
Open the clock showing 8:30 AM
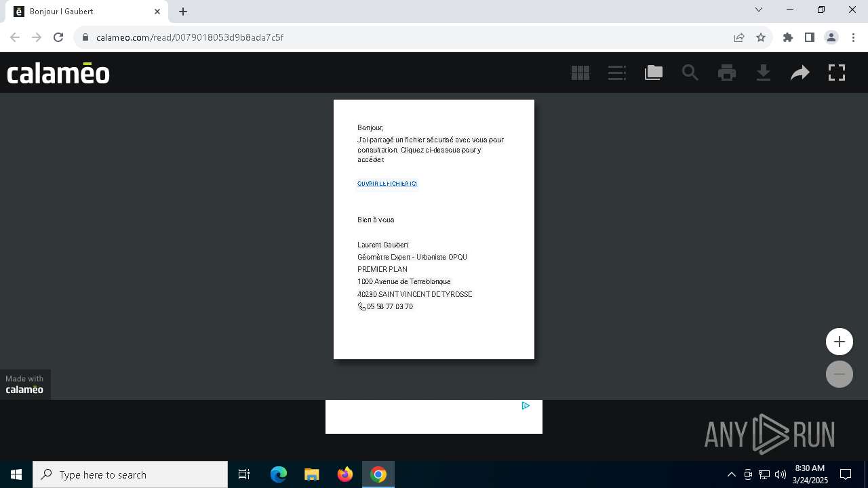(810, 474)
